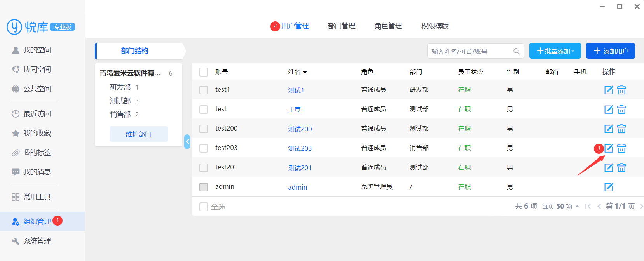The width and height of the screenshot is (644, 261).
Task: Select 测试部 in department tree
Action: 120,101
